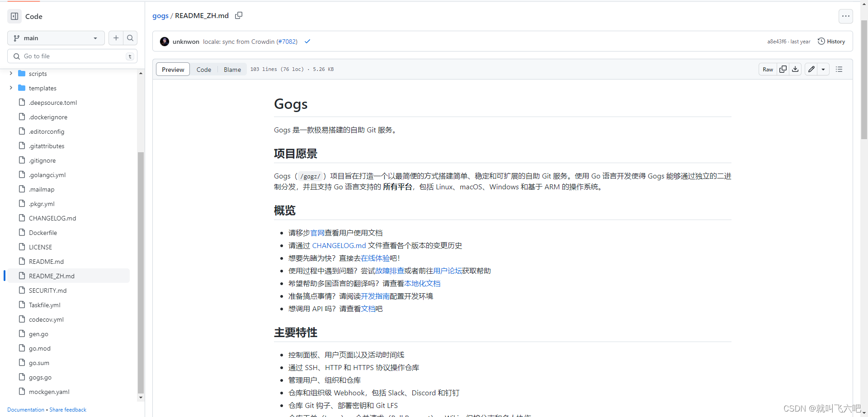Open the 用户论坛 user forum link
This screenshot has height=417, width=868.
coord(448,271)
